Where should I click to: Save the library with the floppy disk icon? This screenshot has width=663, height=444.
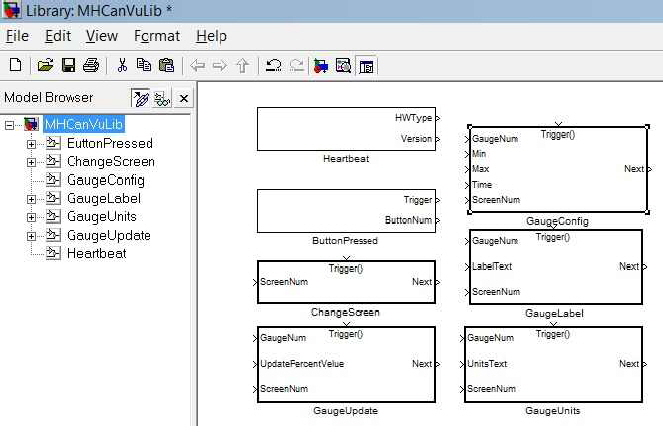[x=68, y=66]
